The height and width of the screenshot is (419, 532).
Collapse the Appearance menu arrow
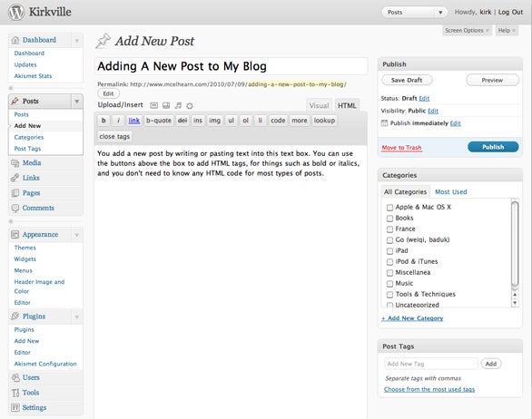(76, 235)
